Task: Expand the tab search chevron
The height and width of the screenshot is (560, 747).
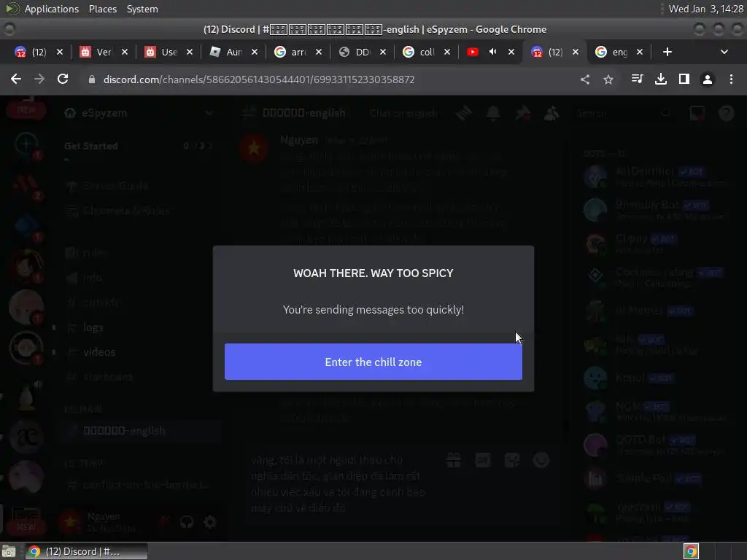Action: point(724,52)
